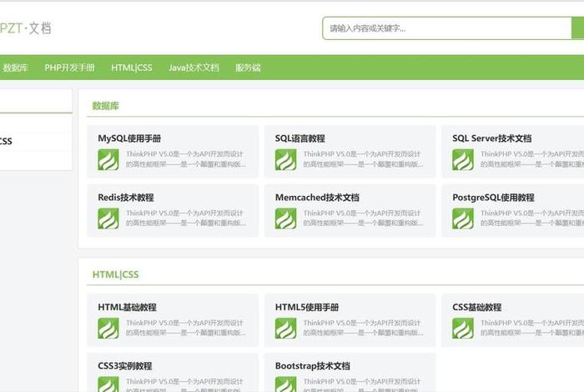The image size is (584, 392).
Task: Click the description text under HTML5使用手册
Action: pyautogui.click(x=363, y=328)
